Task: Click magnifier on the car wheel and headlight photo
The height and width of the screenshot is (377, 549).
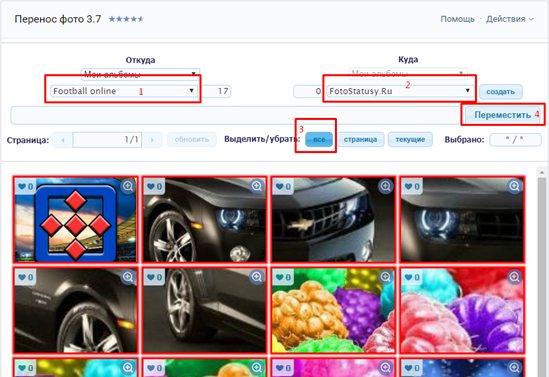Action: (x=257, y=186)
